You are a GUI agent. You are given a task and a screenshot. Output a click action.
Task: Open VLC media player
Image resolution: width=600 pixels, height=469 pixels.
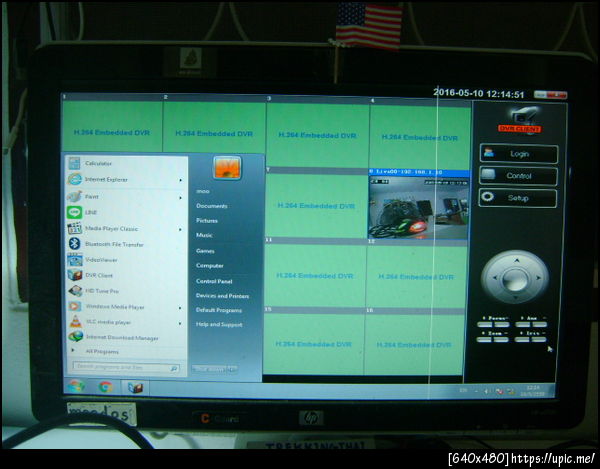(126, 322)
